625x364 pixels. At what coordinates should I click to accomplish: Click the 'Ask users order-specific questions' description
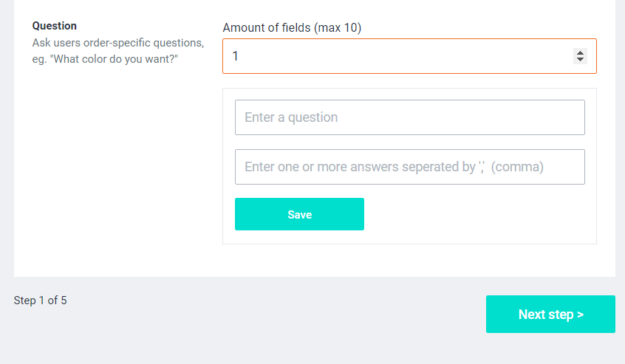point(118,43)
